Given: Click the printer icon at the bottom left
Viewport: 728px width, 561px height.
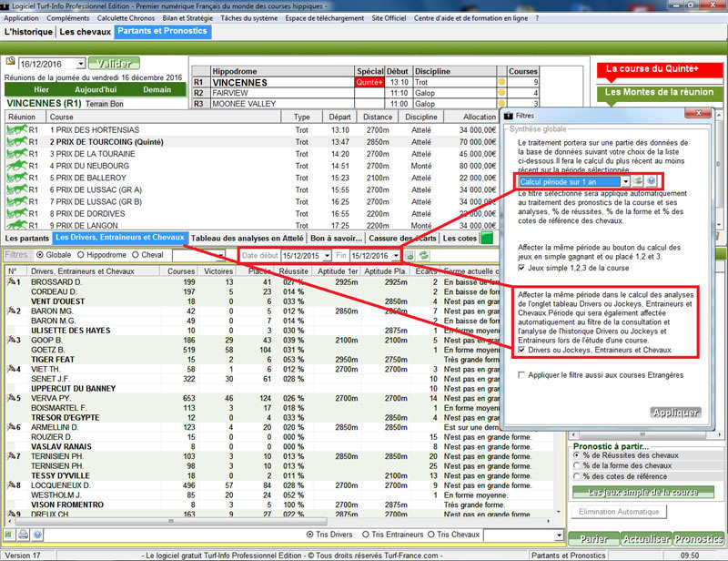Looking at the screenshot, I should [23, 535].
